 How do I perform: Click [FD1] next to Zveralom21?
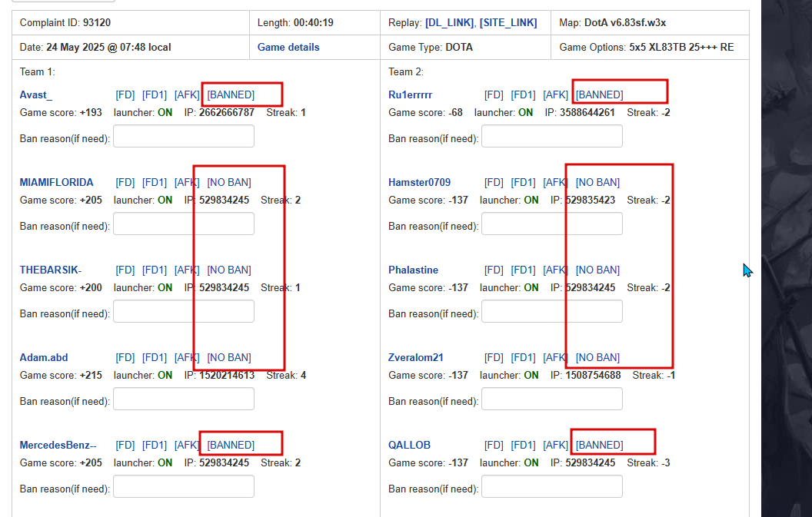click(523, 357)
